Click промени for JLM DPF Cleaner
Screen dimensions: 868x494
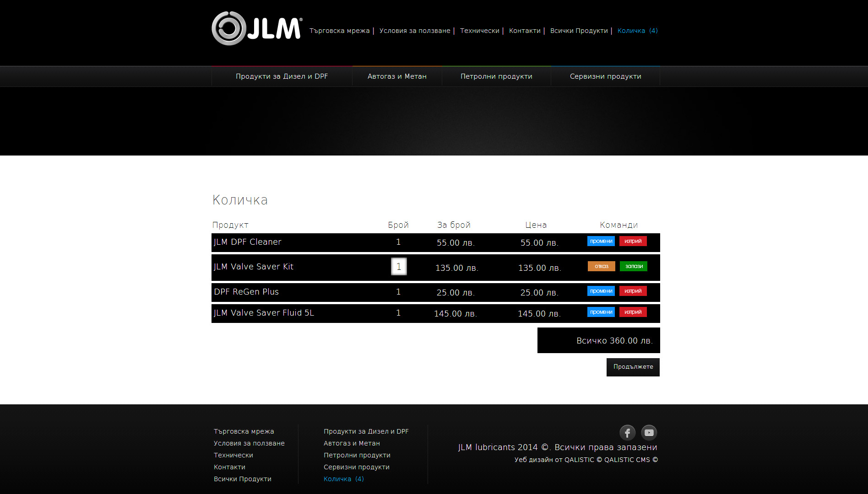click(x=601, y=241)
